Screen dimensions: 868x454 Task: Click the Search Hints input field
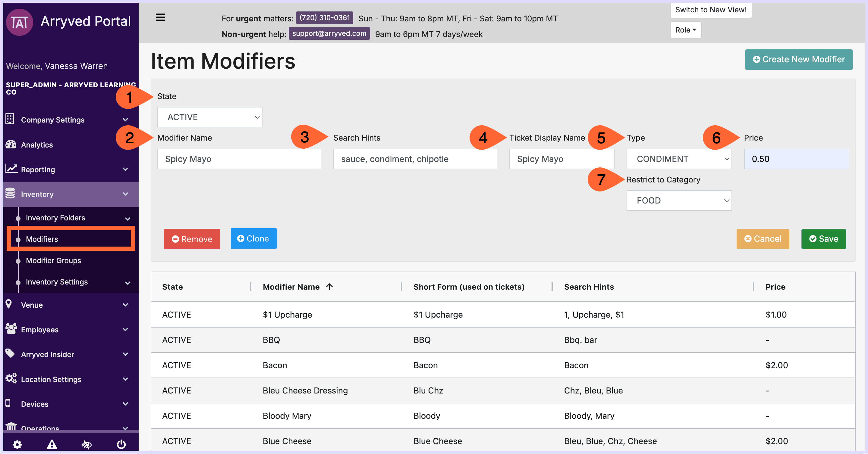tap(415, 159)
